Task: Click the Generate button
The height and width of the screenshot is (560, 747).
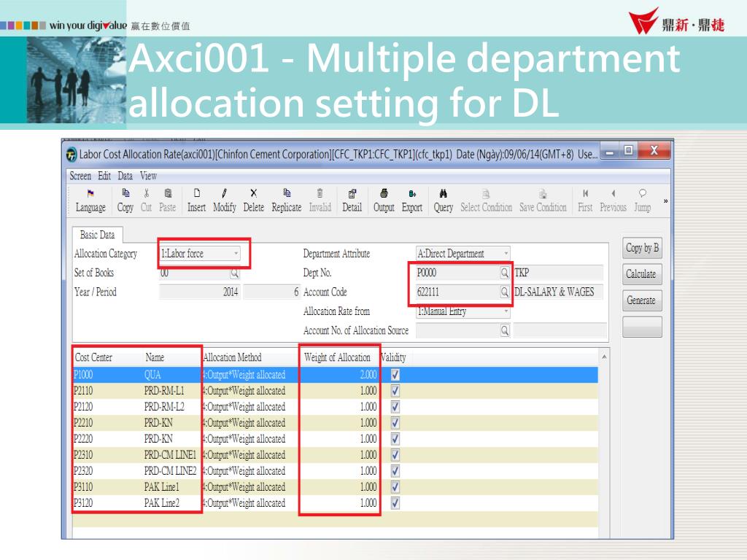Action: [x=642, y=300]
